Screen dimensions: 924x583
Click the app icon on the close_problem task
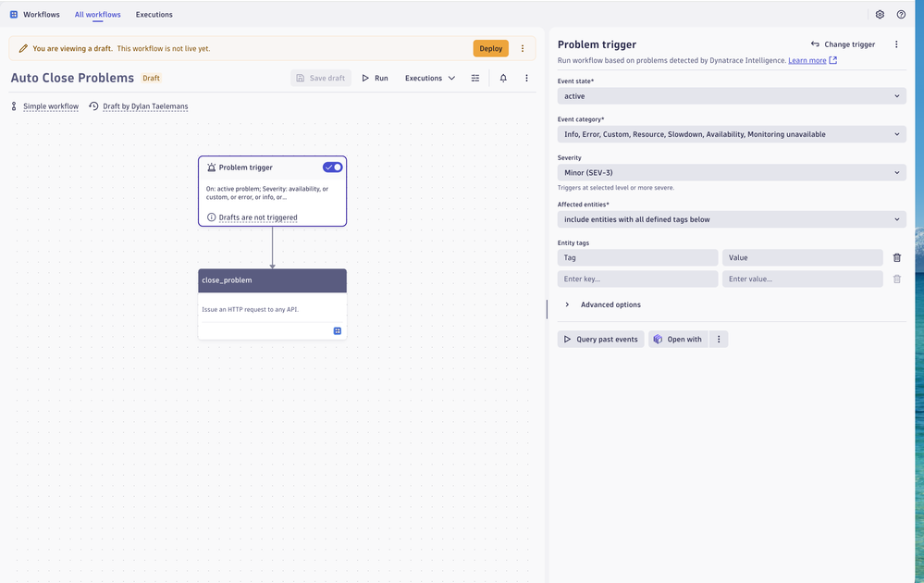337,331
